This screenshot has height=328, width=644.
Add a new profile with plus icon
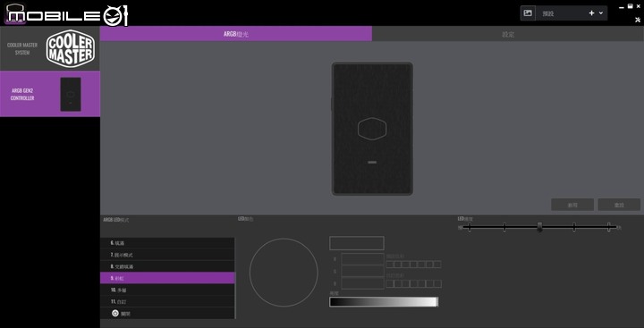(x=591, y=13)
